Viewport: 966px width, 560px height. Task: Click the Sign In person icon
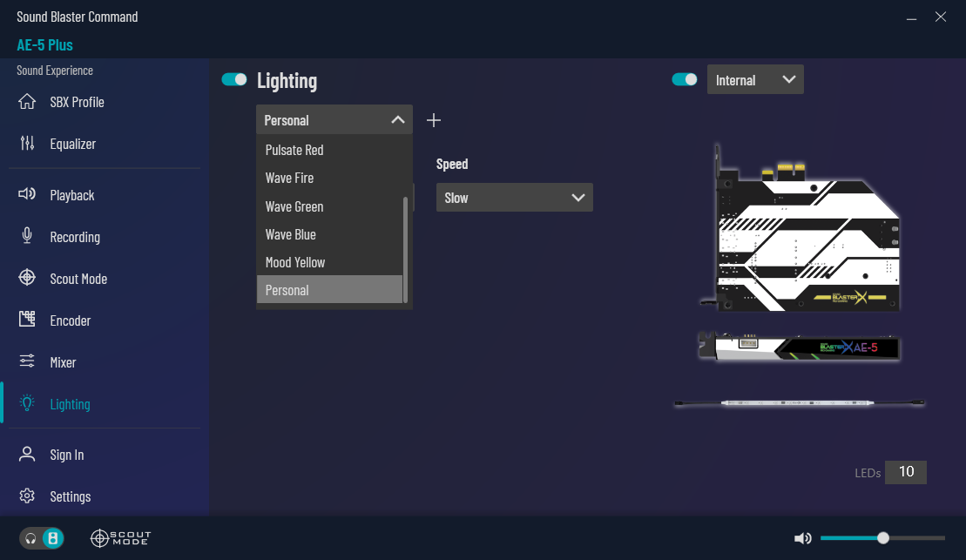(x=27, y=454)
